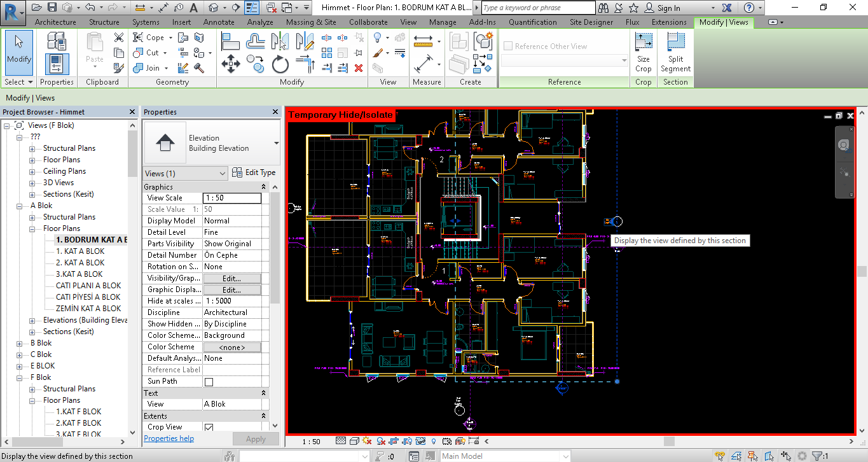The width and height of the screenshot is (868, 462).
Task: Select the Move tool in Modify panel
Action: 230,63
